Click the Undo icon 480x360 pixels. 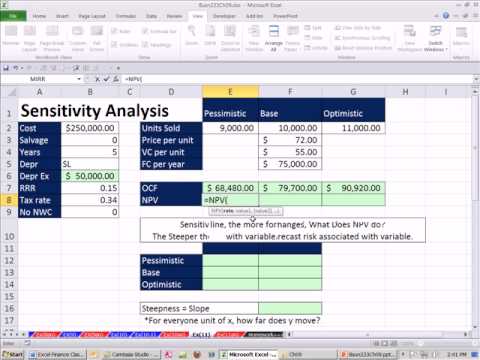tap(15, 68)
